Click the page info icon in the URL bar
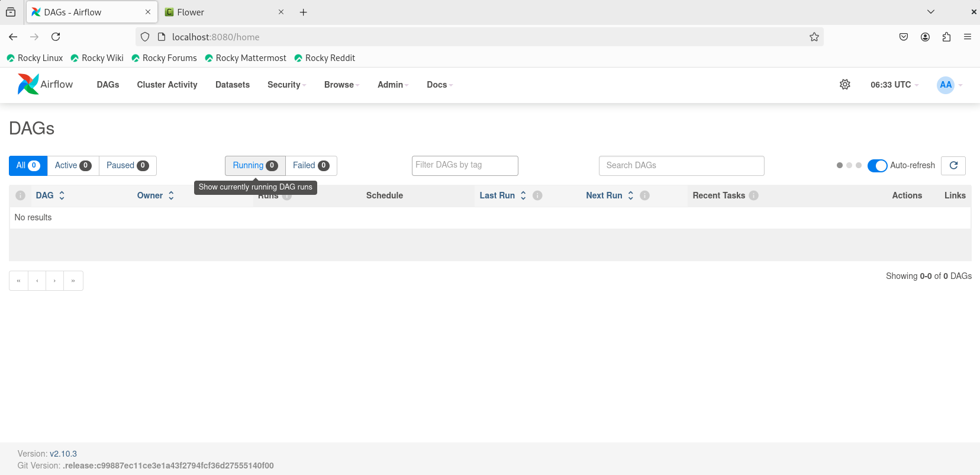This screenshot has height=475, width=980. point(162,37)
